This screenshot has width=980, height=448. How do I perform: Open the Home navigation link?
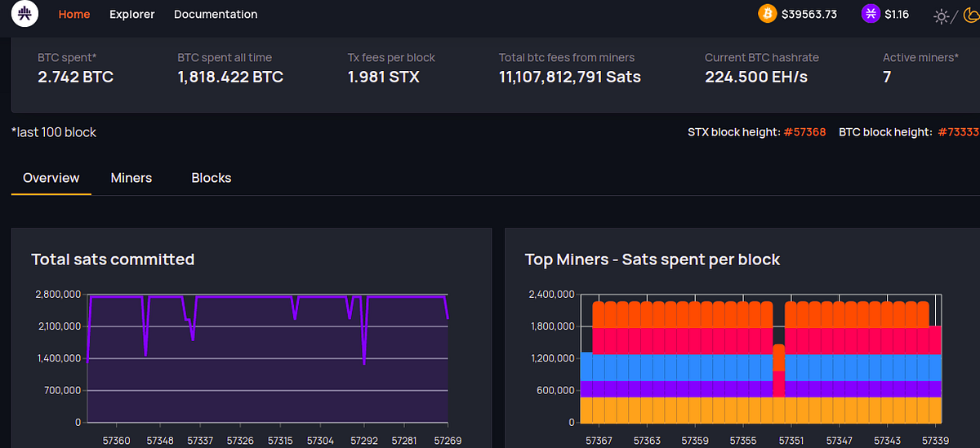tap(74, 15)
